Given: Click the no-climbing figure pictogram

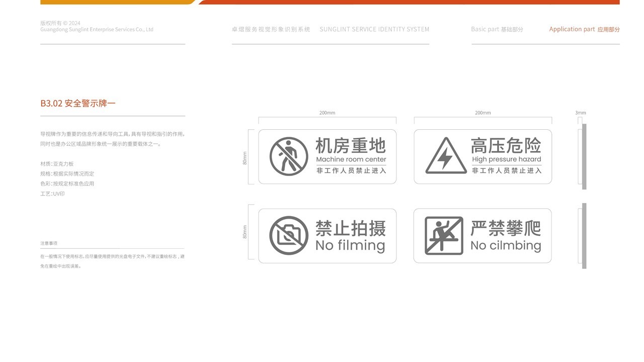Looking at the screenshot, I should (x=445, y=235).
